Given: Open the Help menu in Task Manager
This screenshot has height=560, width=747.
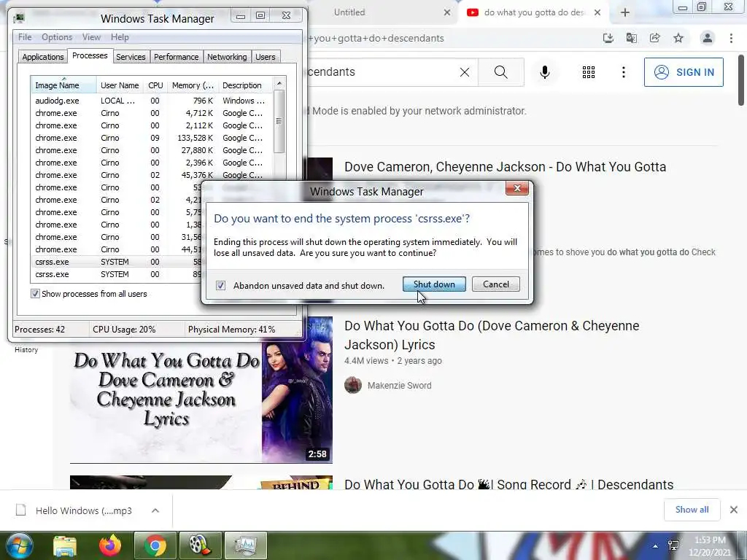Looking at the screenshot, I should (120, 37).
